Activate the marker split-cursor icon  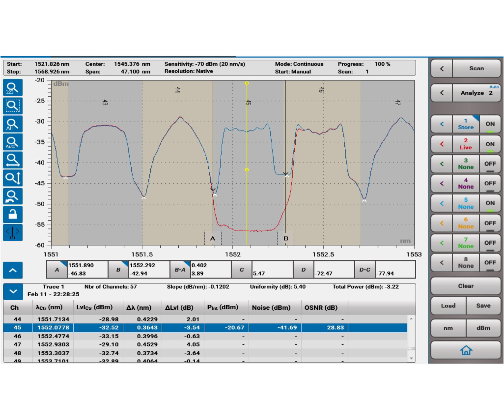click(x=13, y=232)
